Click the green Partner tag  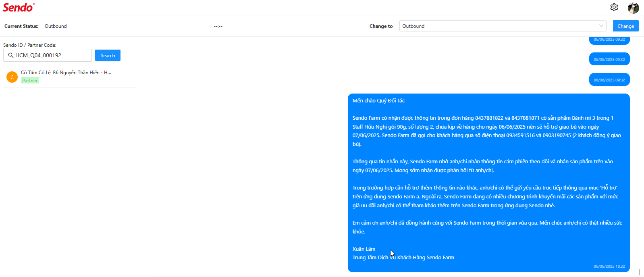pyautogui.click(x=30, y=81)
